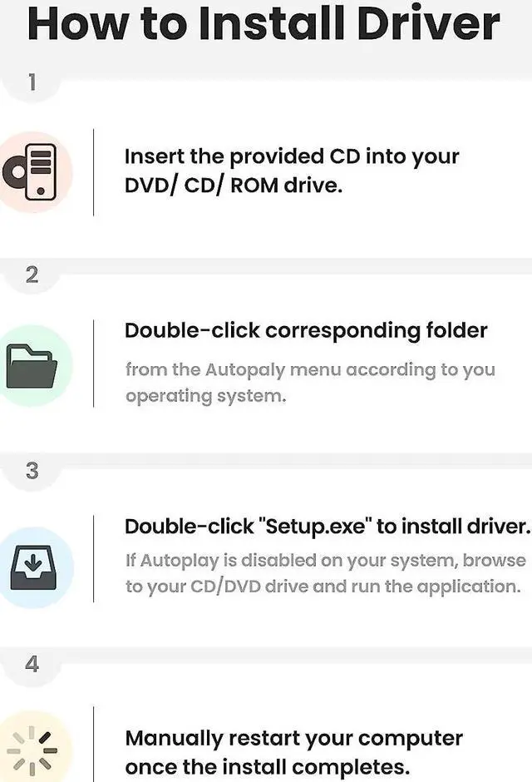Click the "Double-click corresponding folder" heading
The image size is (532, 782).
point(306,330)
